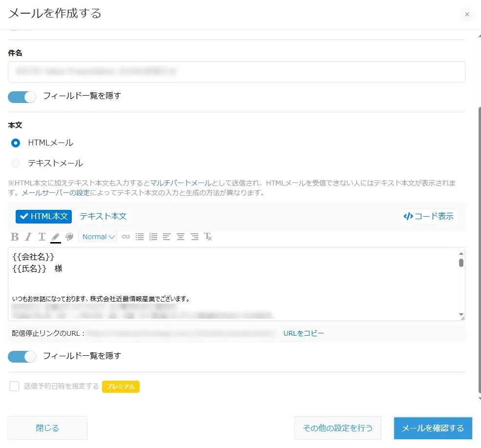The height and width of the screenshot is (448, 481).
Task: Copy unsubscribe URL via URLをコピー link
Action: pos(303,333)
